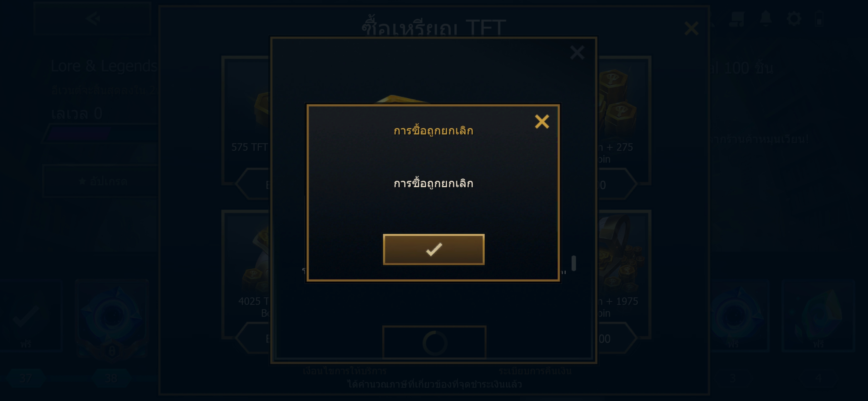Select the 4025 TFT coin bundle
The image size is (868, 401).
[246, 274]
